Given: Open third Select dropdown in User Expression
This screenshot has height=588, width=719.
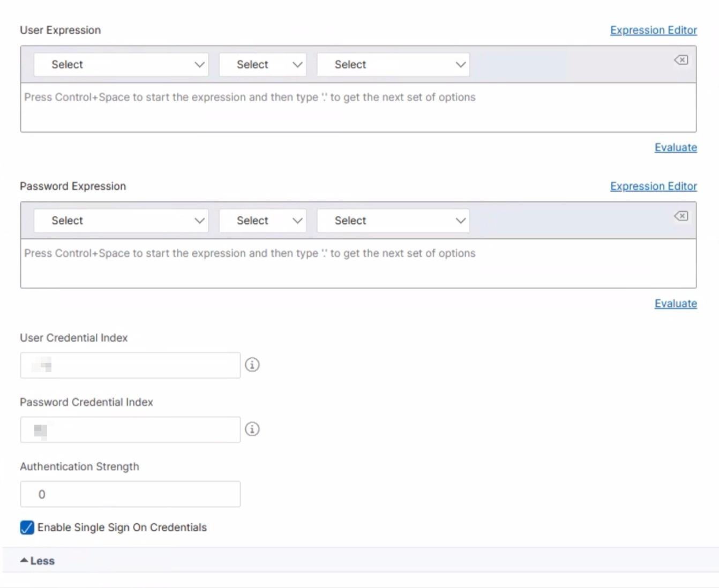Looking at the screenshot, I should click(393, 65).
